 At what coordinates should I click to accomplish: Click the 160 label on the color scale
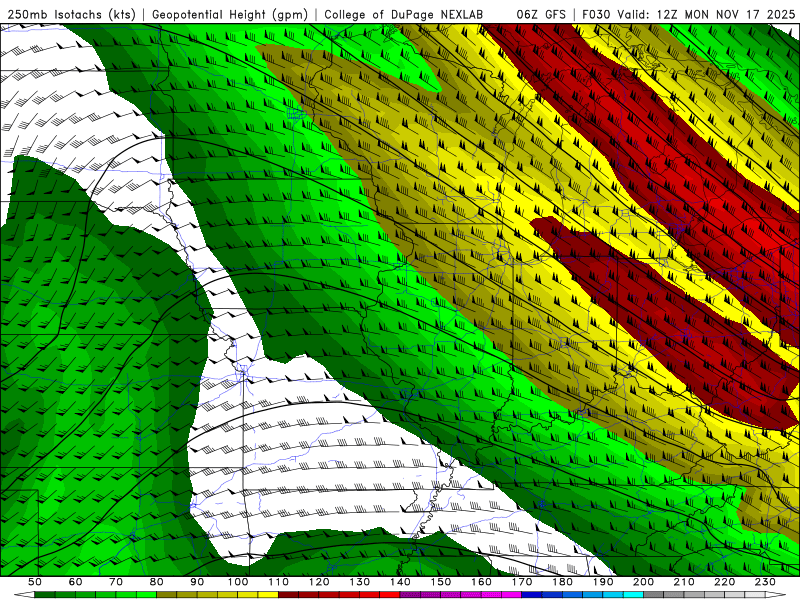click(x=482, y=582)
